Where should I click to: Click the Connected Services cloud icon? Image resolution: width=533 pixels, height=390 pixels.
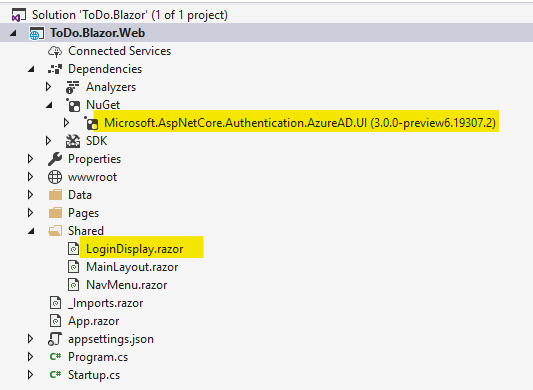55,51
